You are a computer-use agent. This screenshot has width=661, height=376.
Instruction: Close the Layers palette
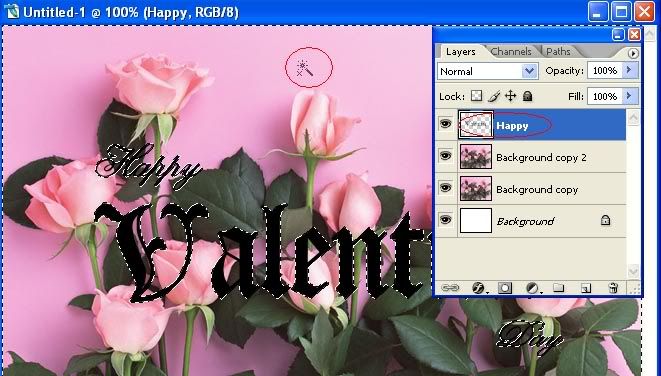[634, 35]
